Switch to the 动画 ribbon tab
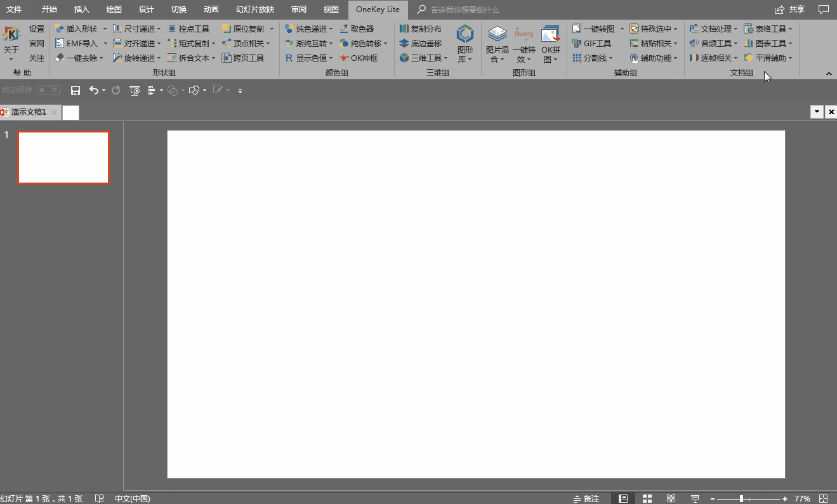Viewport: 837px width, 504px height. pyautogui.click(x=211, y=10)
